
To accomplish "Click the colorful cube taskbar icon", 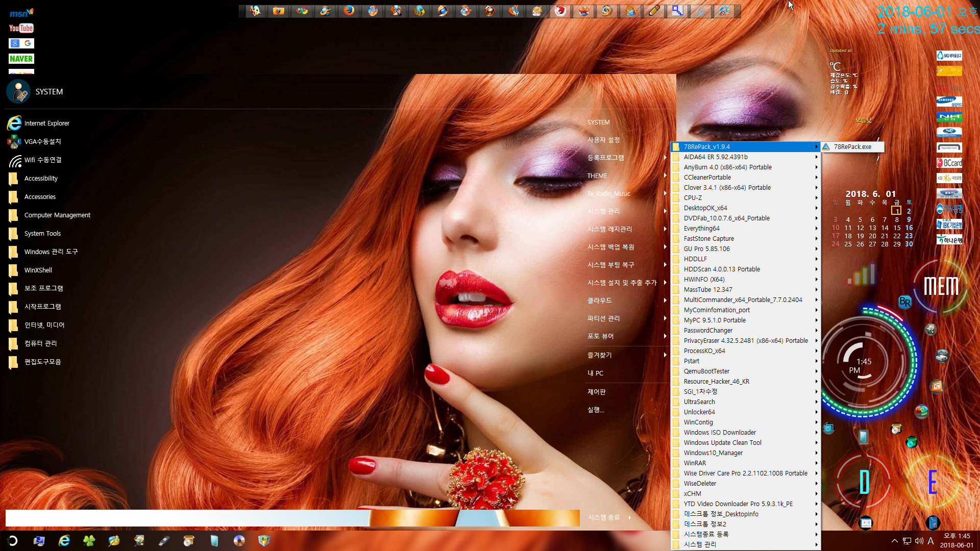I will 264,541.
